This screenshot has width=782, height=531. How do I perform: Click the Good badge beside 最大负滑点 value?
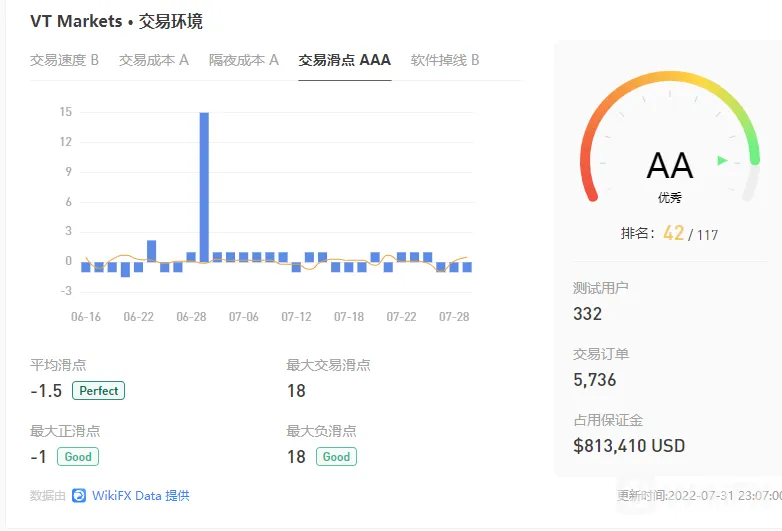[336, 457]
